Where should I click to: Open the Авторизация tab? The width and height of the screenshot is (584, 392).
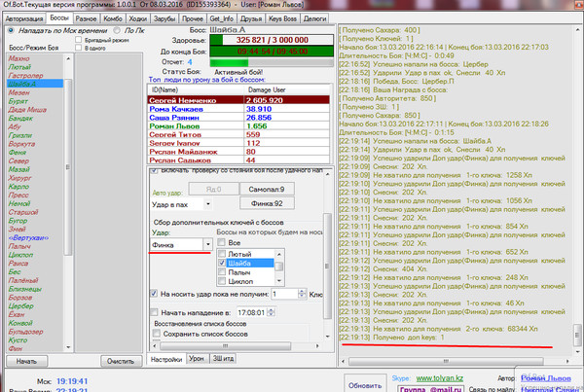point(24,18)
